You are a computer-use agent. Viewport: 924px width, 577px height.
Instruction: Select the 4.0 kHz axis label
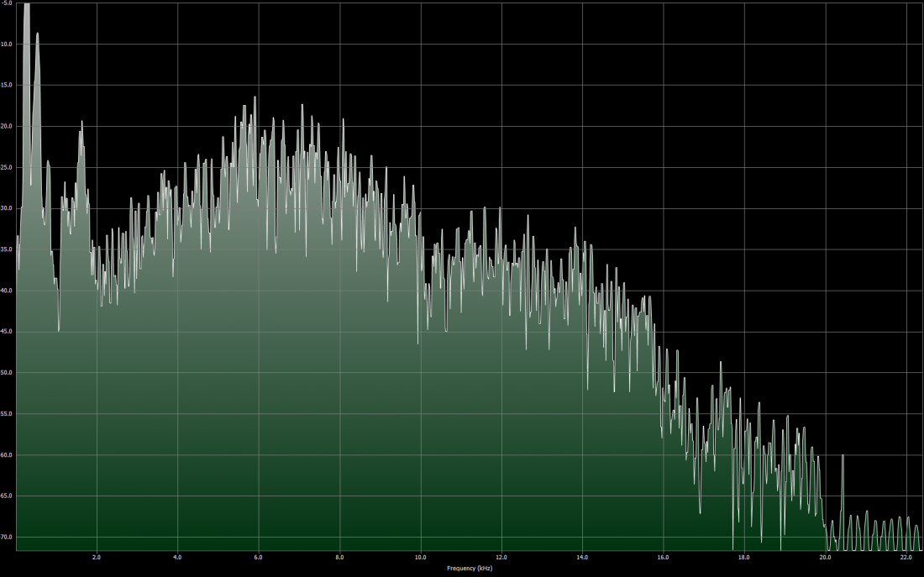point(177,557)
